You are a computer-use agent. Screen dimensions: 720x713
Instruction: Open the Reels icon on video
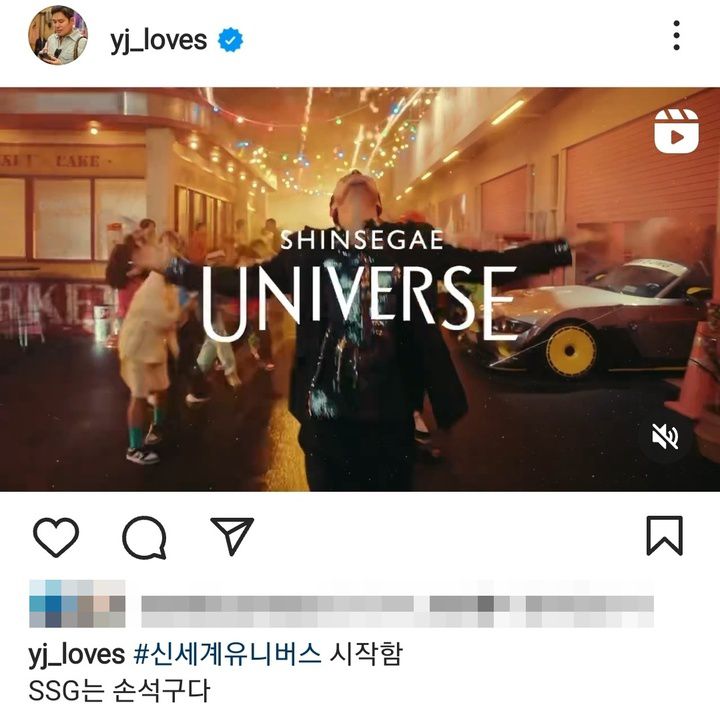pyautogui.click(x=676, y=131)
